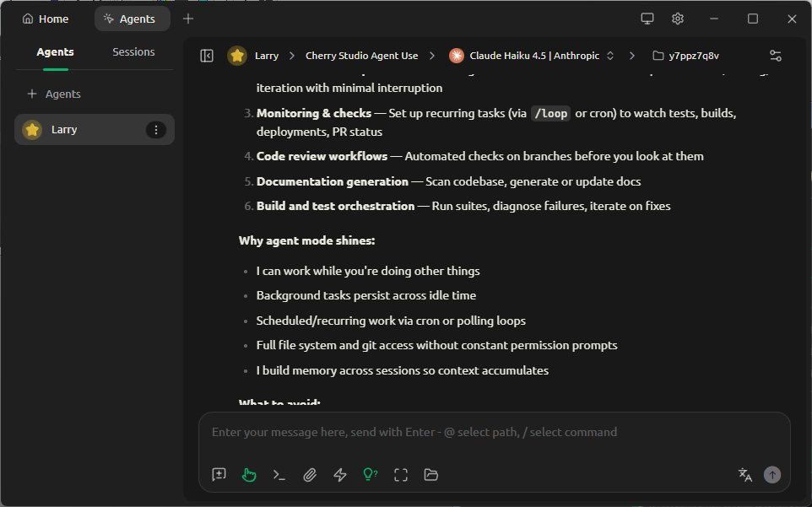Open session settings sliders icon
Image resolution: width=812 pixels, height=507 pixels.
775,56
